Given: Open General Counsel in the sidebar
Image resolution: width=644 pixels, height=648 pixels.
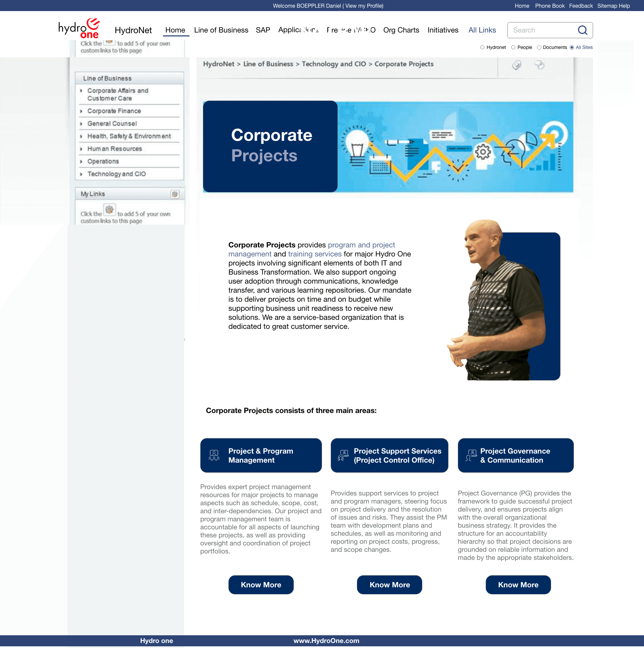Looking at the screenshot, I should click(x=112, y=124).
